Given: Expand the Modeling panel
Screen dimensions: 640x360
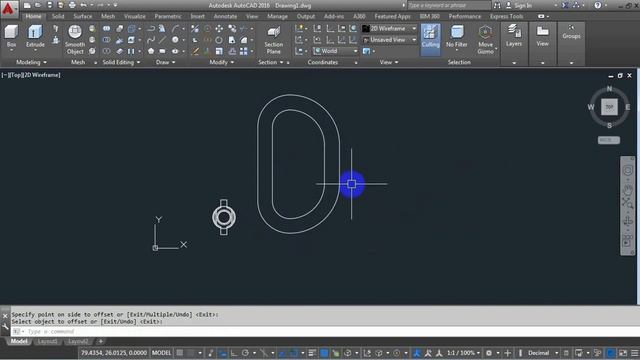Looking at the screenshot, I should 31,62.
